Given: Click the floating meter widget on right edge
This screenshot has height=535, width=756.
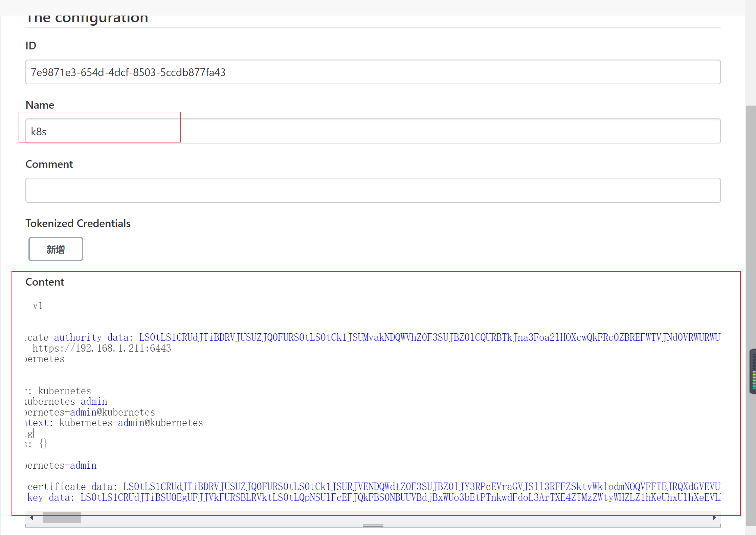Looking at the screenshot, I should 753,372.
